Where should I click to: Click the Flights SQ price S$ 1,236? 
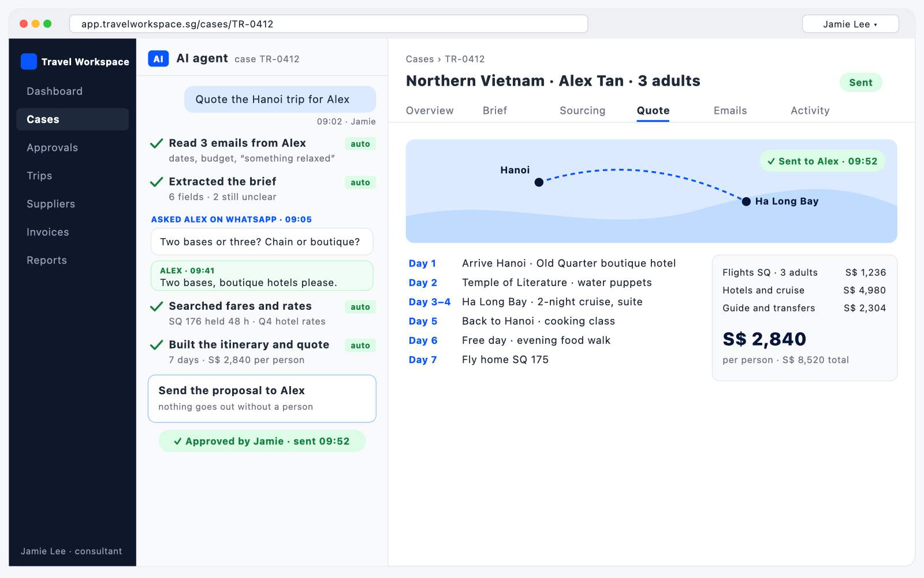(x=865, y=272)
